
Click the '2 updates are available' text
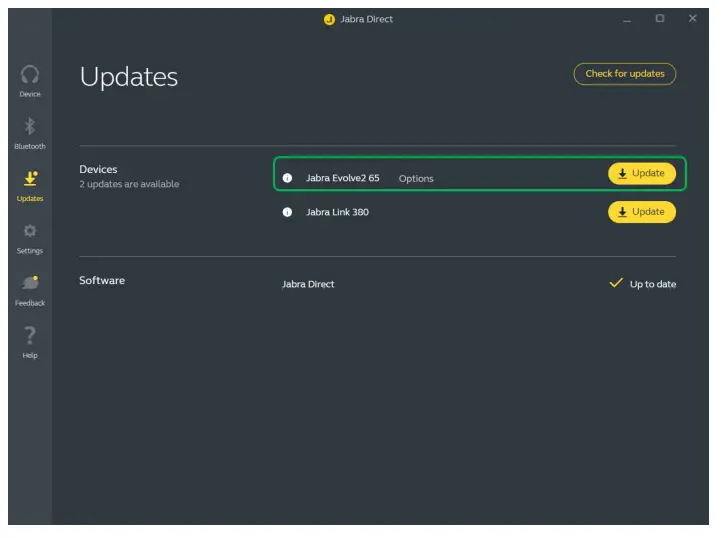tap(129, 184)
